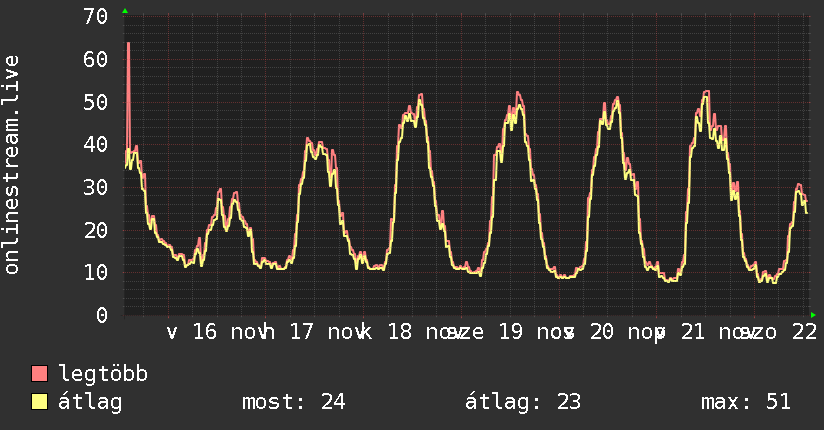The image size is (824, 430).
Task: Click the onlinestream.live axis title
Action: [x=11, y=165]
